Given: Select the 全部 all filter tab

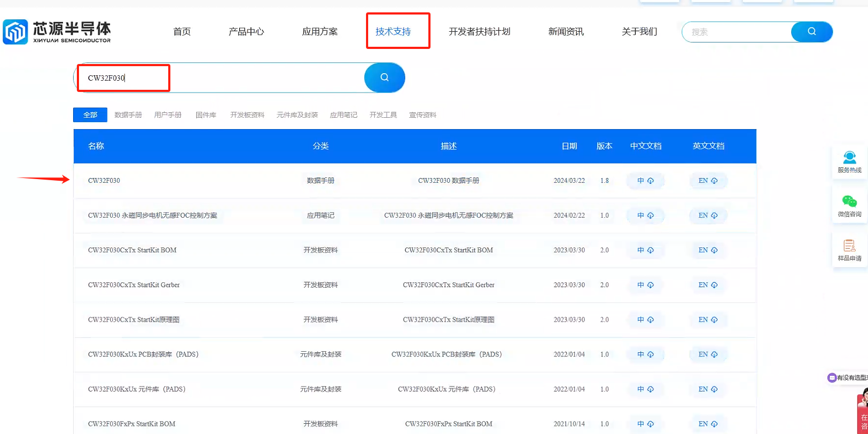Looking at the screenshot, I should pos(90,115).
